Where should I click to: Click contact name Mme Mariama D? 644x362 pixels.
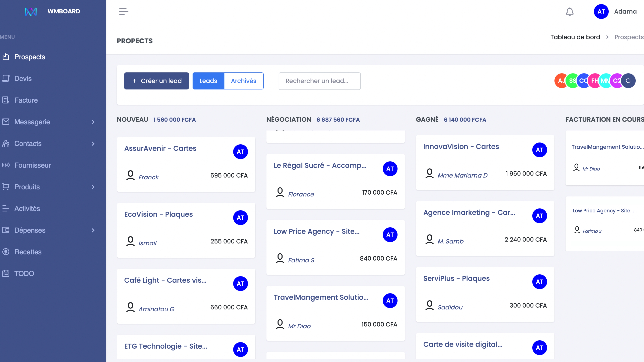pyautogui.click(x=462, y=175)
